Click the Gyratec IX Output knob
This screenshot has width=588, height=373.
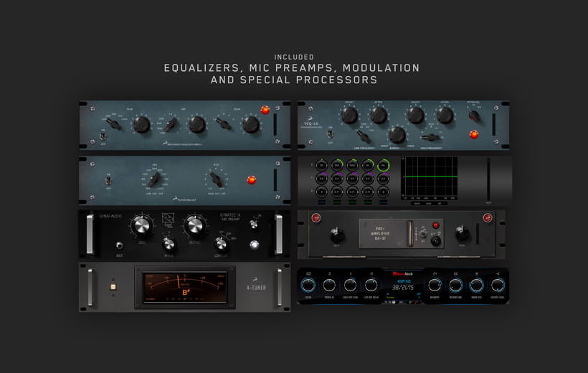194,228
